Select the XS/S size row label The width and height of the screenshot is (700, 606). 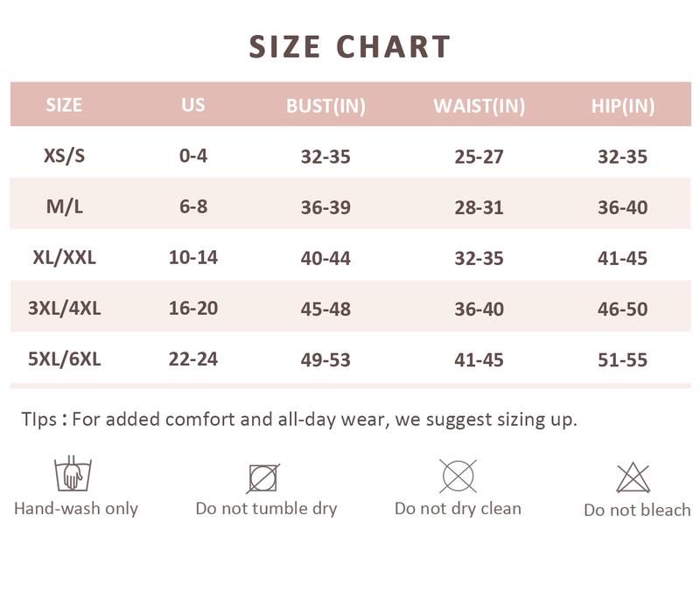[64, 157]
